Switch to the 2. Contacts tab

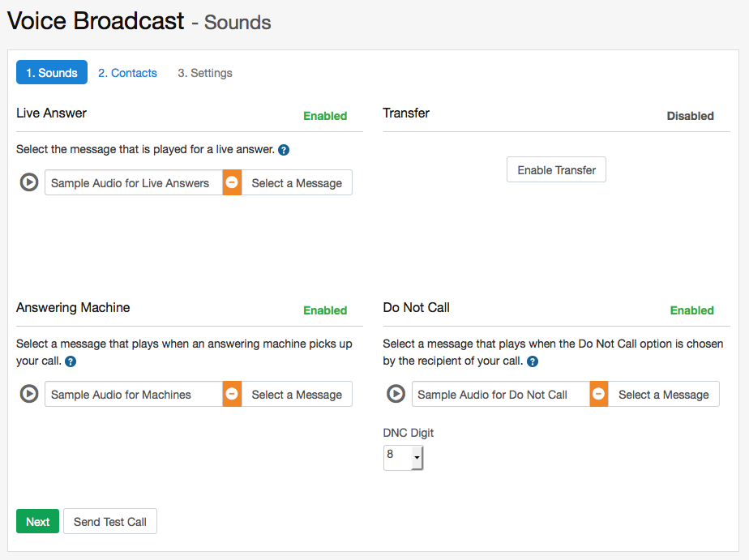tap(127, 73)
